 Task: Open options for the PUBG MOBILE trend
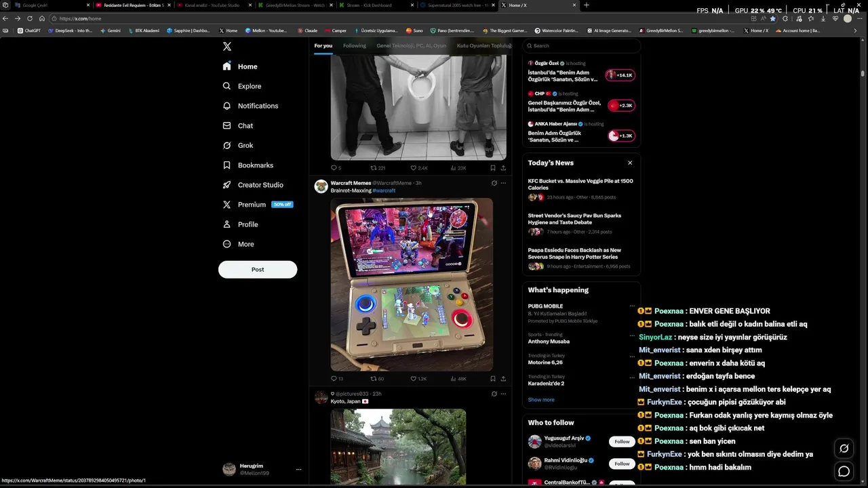632,306
